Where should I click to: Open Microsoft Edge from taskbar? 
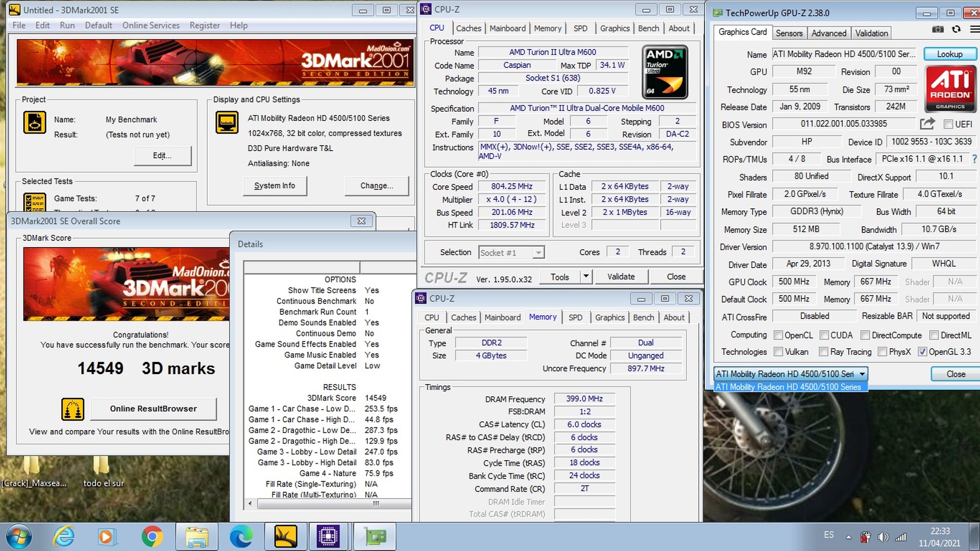tap(241, 537)
